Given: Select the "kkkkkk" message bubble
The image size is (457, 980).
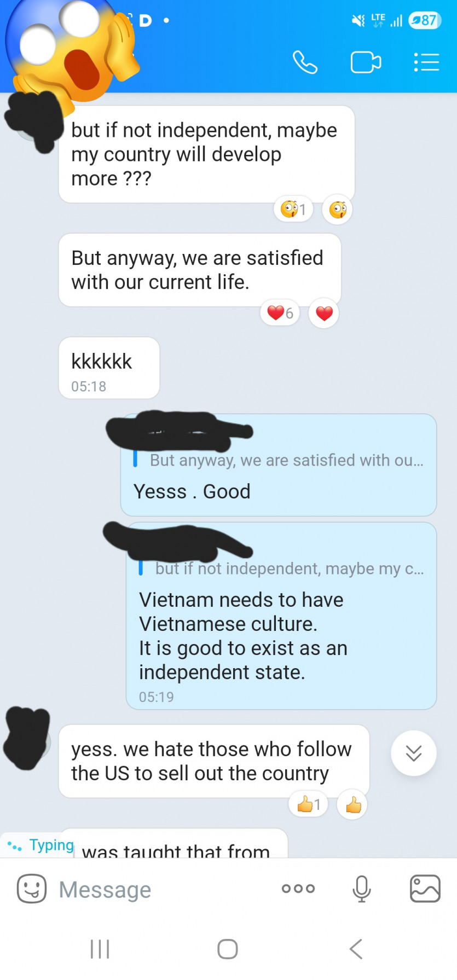Looking at the screenshot, I should (x=109, y=368).
